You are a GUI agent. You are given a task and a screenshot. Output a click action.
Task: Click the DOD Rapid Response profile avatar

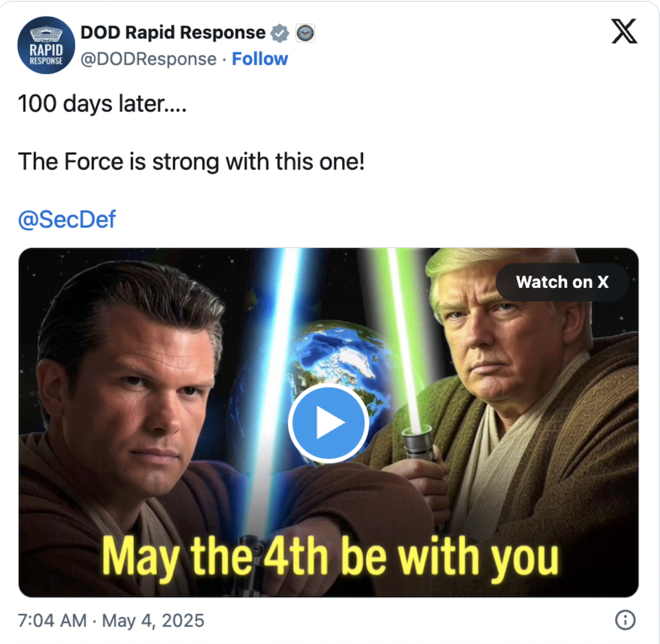46,45
